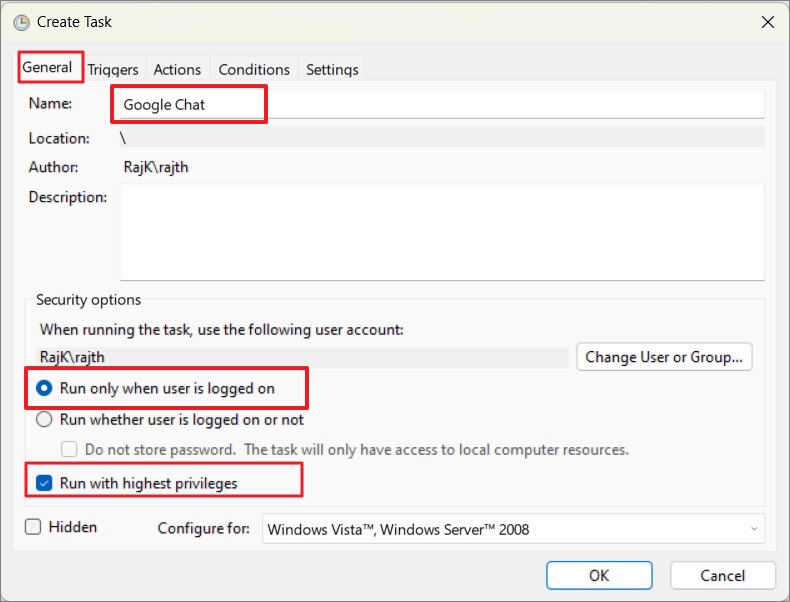Click the Configure for dropdown chevron arrow
The height and width of the screenshot is (602, 790).
(754, 529)
